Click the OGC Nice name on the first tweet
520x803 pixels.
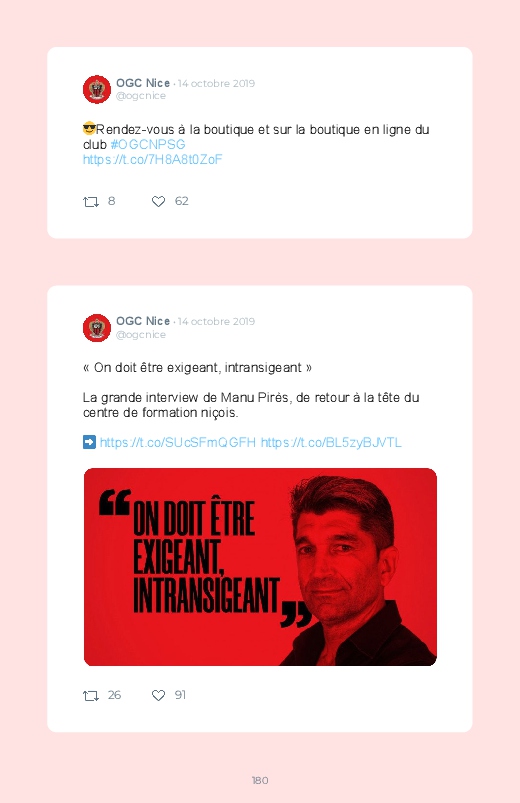click(143, 83)
